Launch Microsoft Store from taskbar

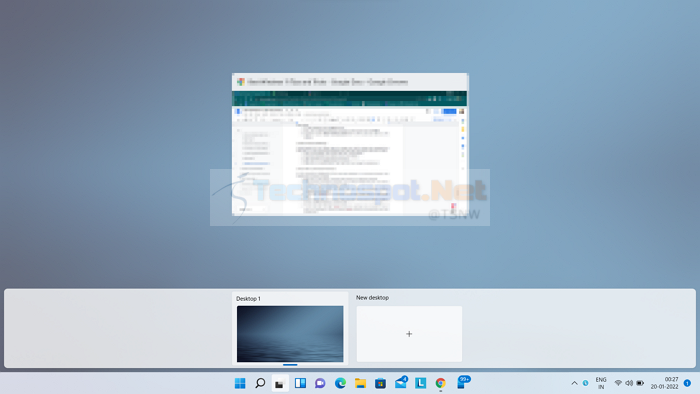pos(380,383)
